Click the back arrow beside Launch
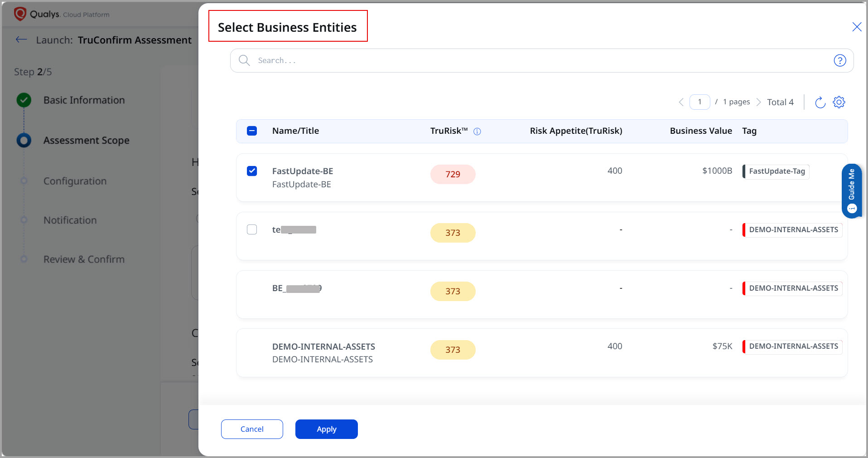Image resolution: width=868 pixels, height=458 pixels. (x=21, y=39)
